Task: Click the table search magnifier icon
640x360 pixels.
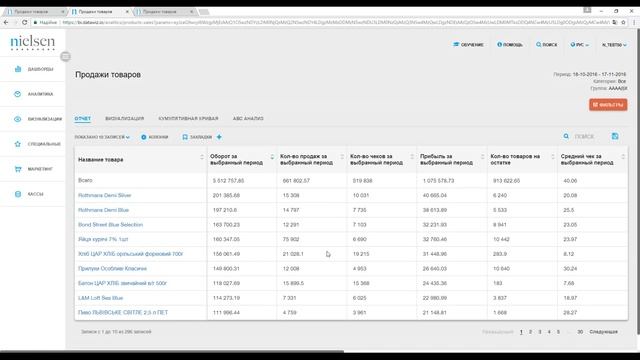Action: pos(566,136)
